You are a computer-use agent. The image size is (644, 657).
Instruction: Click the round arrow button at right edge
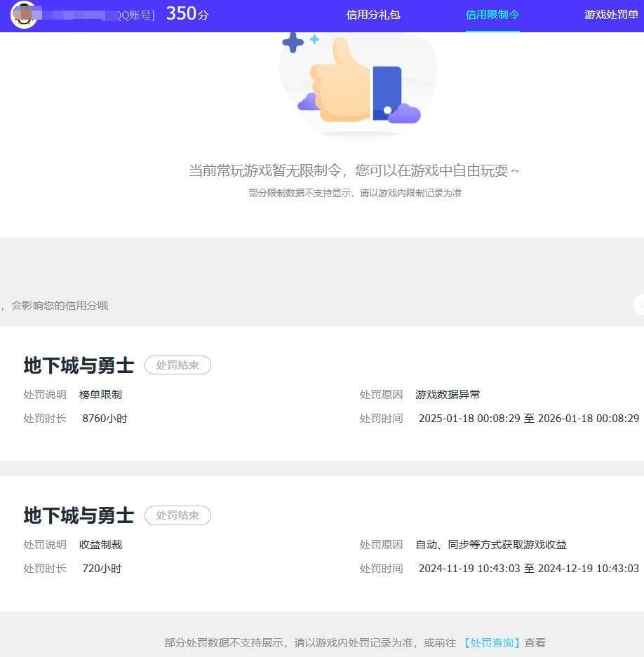pyautogui.click(x=639, y=304)
